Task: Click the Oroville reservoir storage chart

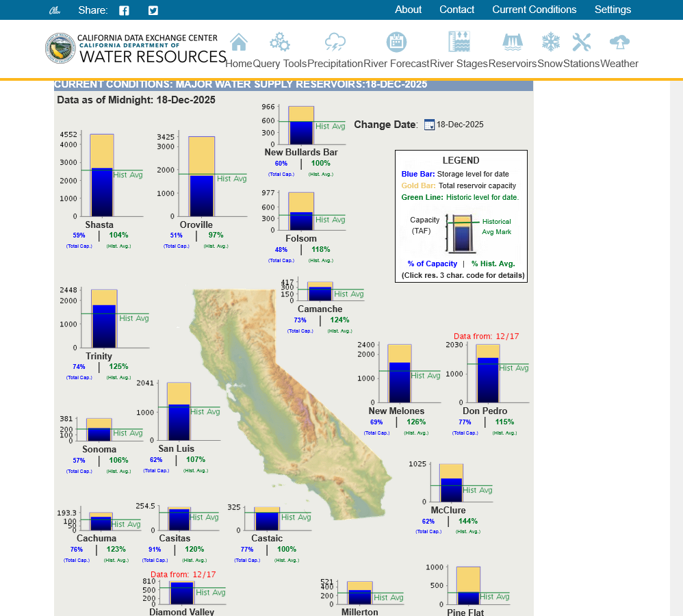Action: (x=202, y=175)
